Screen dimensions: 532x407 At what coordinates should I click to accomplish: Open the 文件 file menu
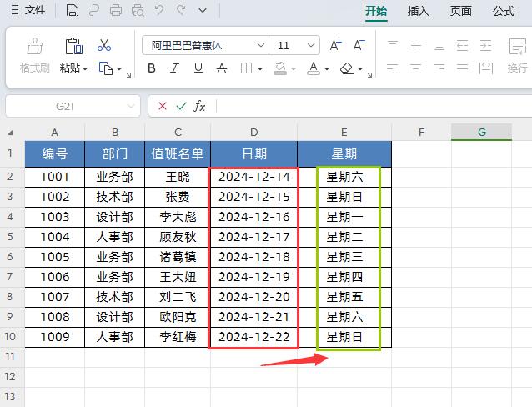point(28,10)
